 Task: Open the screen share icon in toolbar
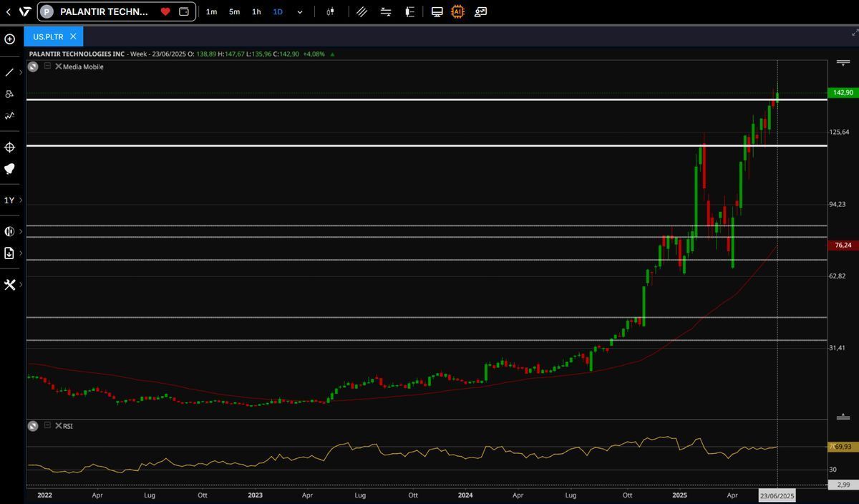click(480, 11)
